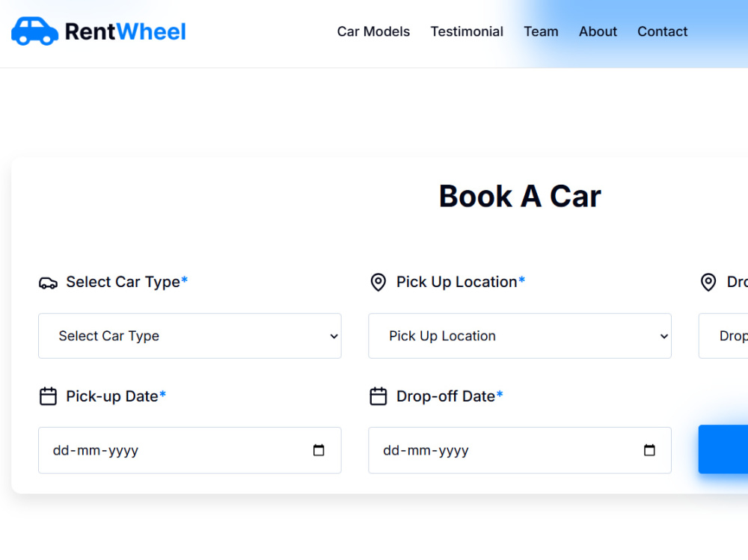This screenshot has height=560, width=748.
Task: Expand the Select Car Type dropdown
Action: click(x=190, y=336)
